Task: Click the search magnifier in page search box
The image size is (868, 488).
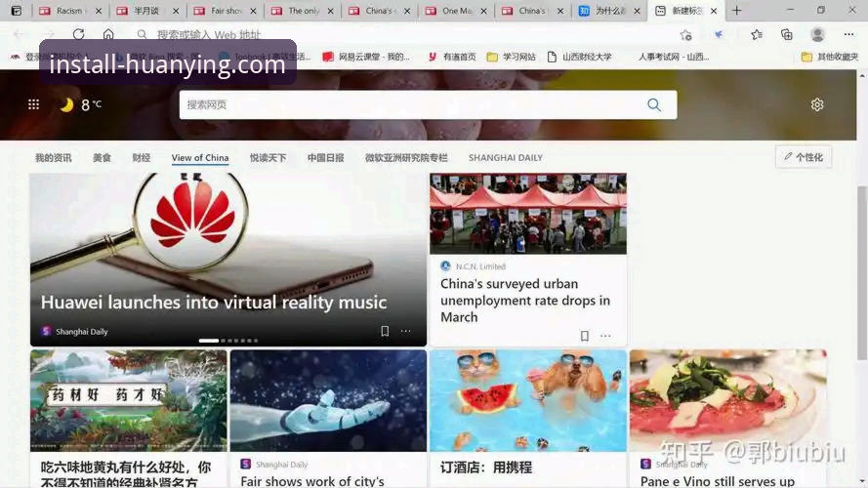Action: [x=654, y=104]
